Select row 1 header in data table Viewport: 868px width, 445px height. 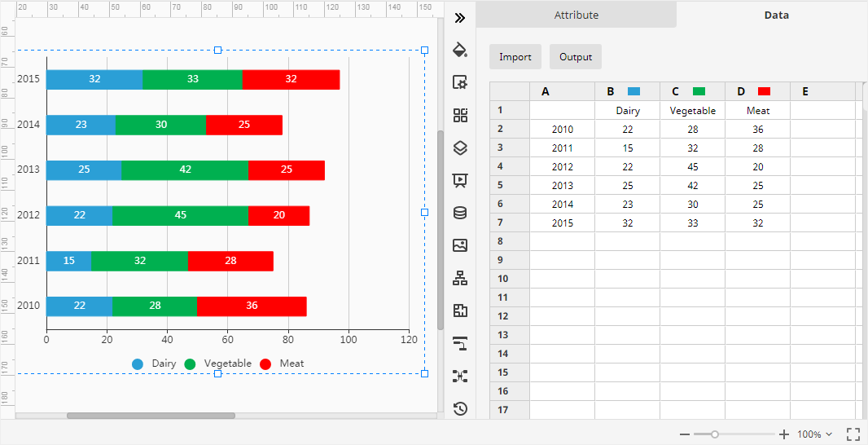point(509,110)
